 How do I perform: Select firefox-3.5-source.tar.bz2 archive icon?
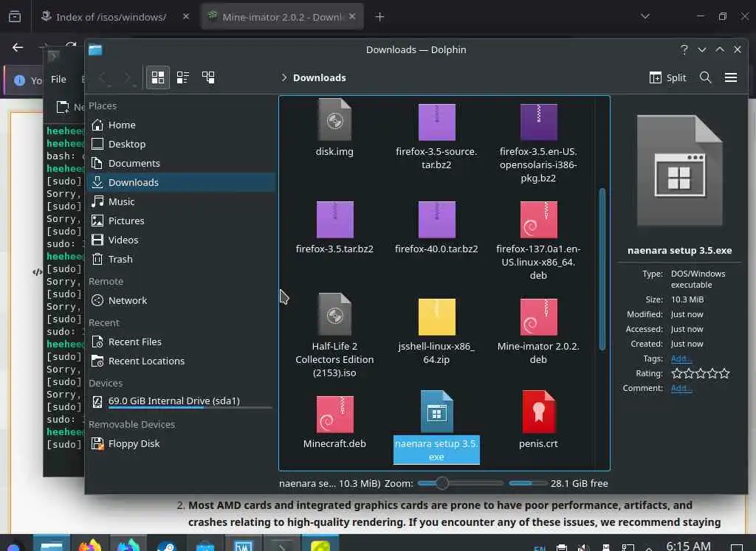(436, 122)
